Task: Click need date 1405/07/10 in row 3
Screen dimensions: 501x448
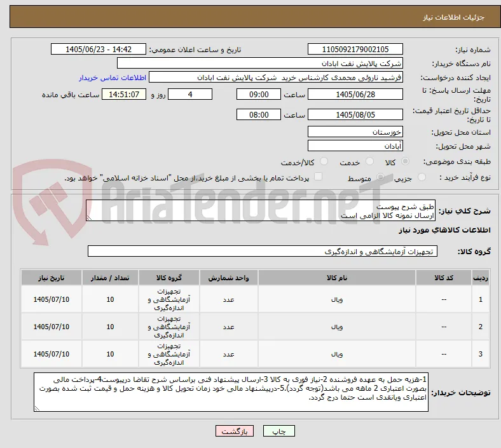Action: pos(51,354)
